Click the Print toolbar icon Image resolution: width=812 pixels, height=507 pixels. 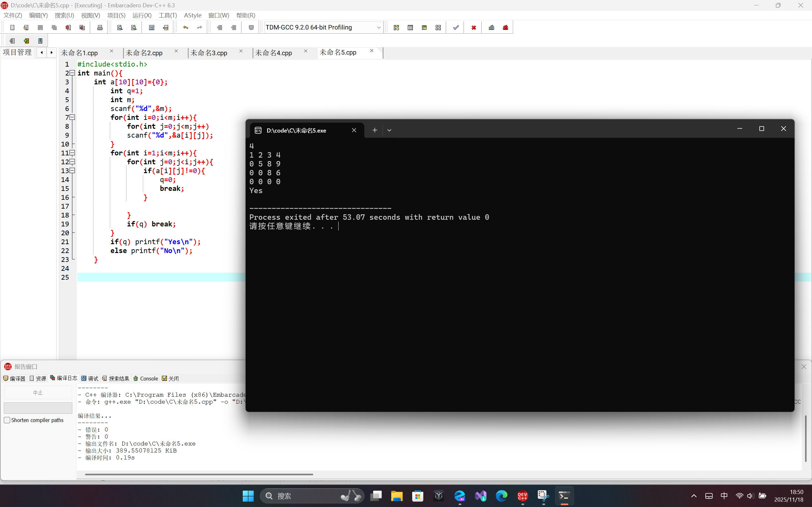[x=100, y=28]
